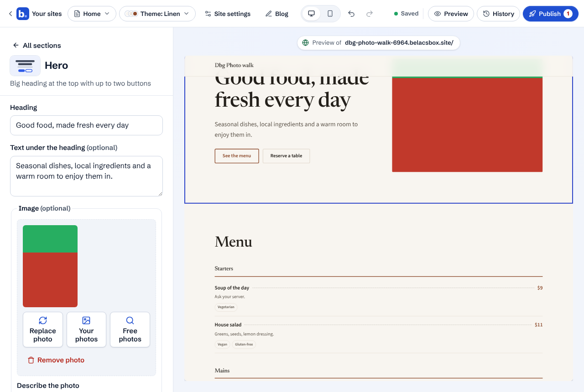Edit the text under the heading field
The image size is (584, 392).
[86, 176]
